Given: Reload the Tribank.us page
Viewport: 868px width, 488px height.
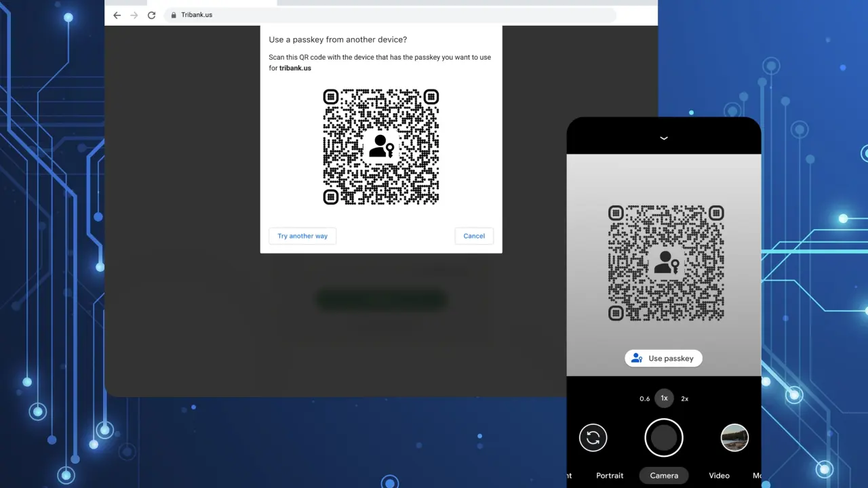Looking at the screenshot, I should point(151,15).
